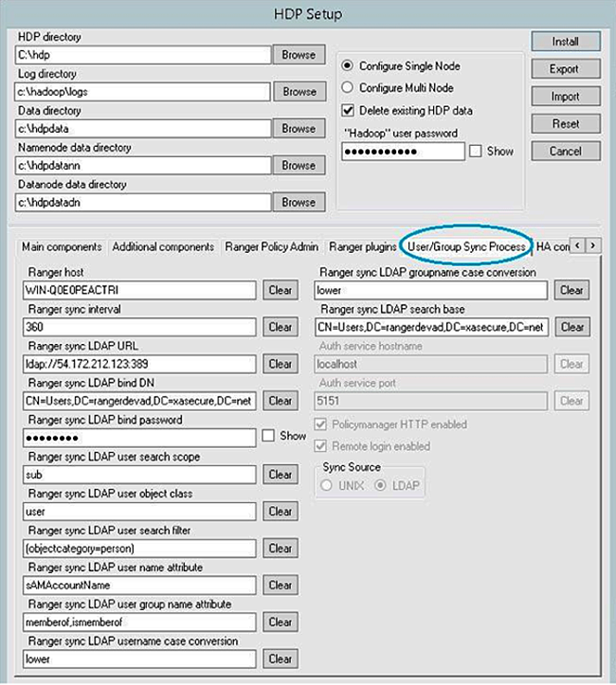The image size is (616, 685).
Task: Clear the LDAP bind DN field
Action: (x=281, y=401)
